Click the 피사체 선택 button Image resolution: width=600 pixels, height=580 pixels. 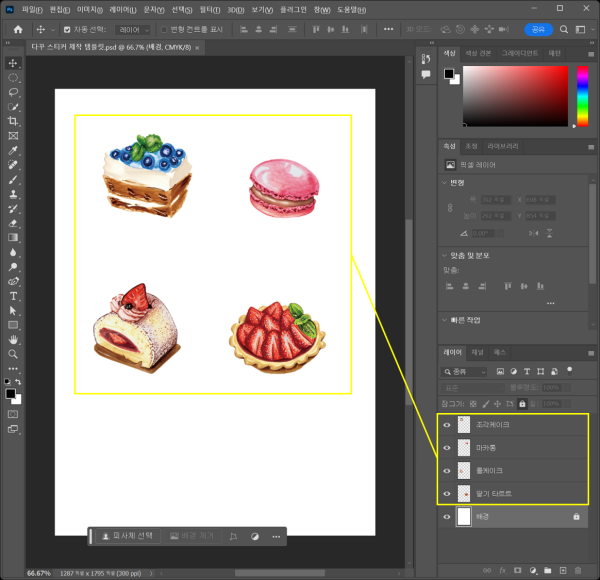coord(128,536)
